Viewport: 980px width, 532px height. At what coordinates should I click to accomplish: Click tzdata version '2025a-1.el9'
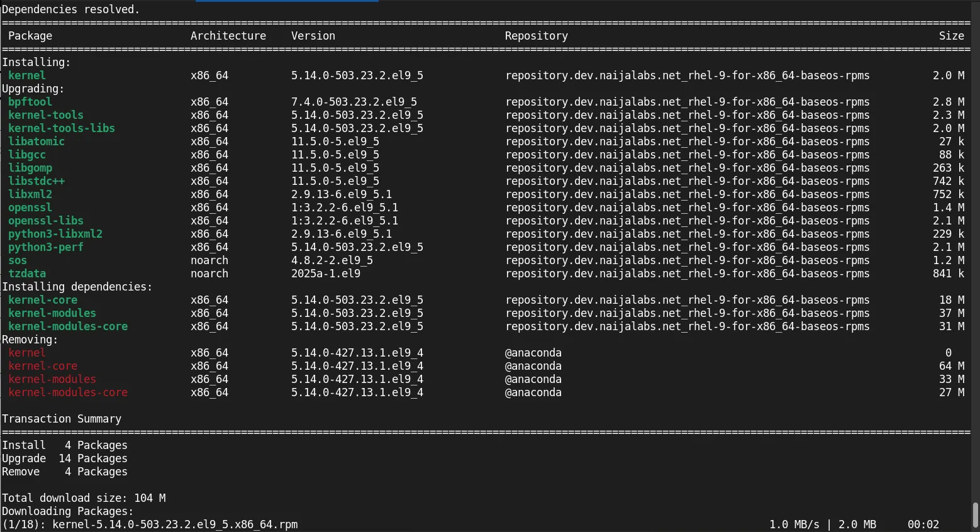tap(326, 274)
